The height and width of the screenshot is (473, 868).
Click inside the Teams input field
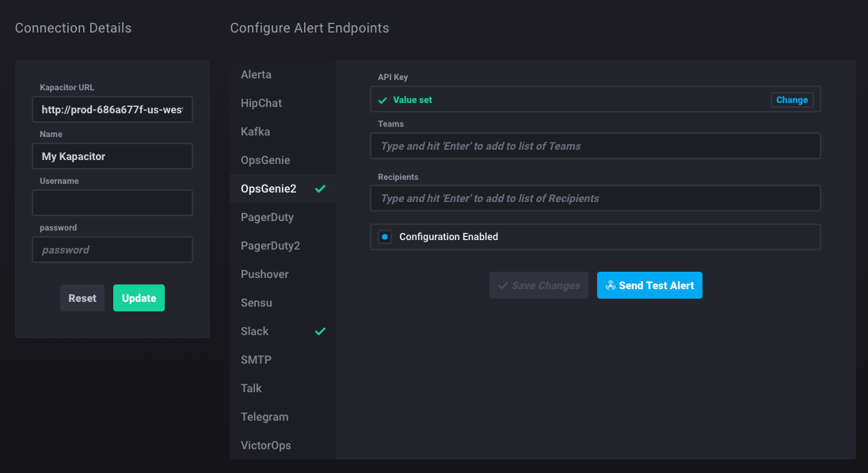pos(595,146)
